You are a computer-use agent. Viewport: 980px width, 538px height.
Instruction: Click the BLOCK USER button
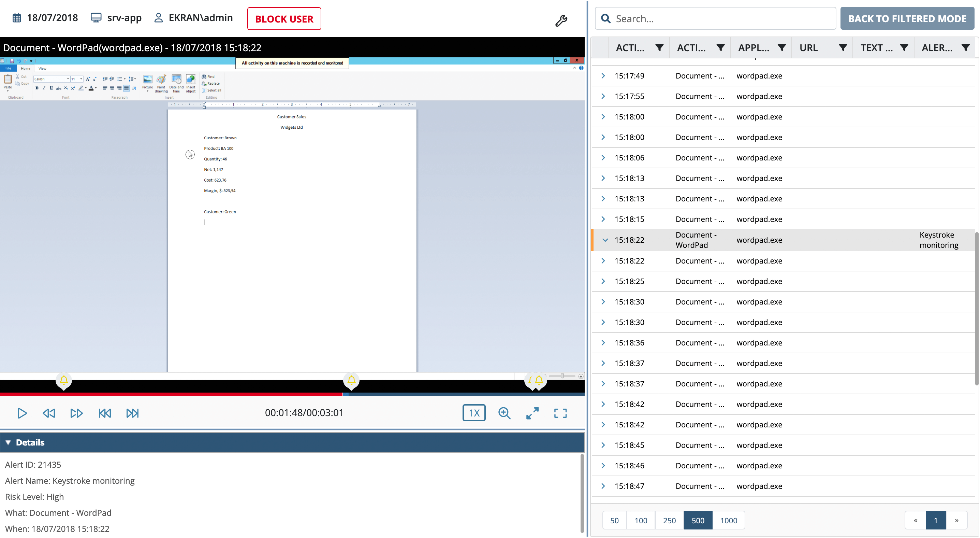(x=284, y=18)
